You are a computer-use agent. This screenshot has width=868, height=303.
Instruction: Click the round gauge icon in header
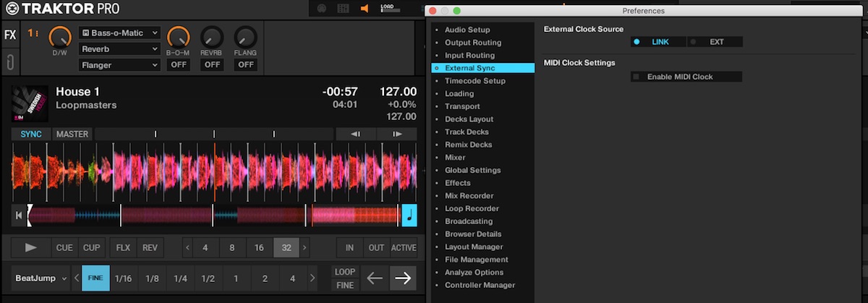(322, 9)
